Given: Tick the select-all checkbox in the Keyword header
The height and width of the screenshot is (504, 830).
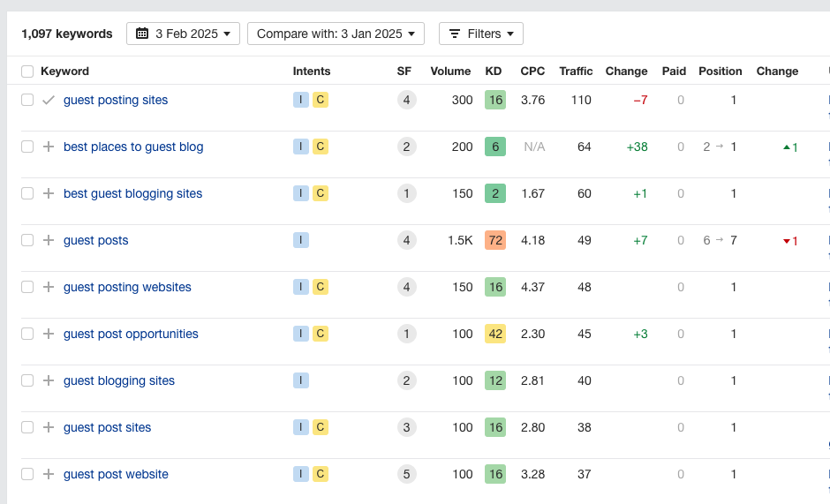Looking at the screenshot, I should coord(27,71).
